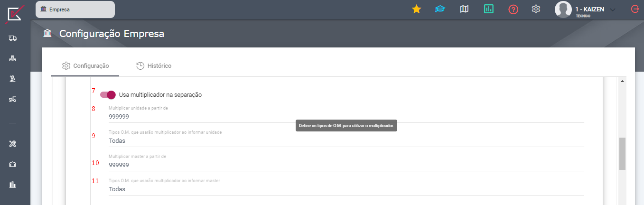
Task: Open the green chart report icon
Action: 489,9
